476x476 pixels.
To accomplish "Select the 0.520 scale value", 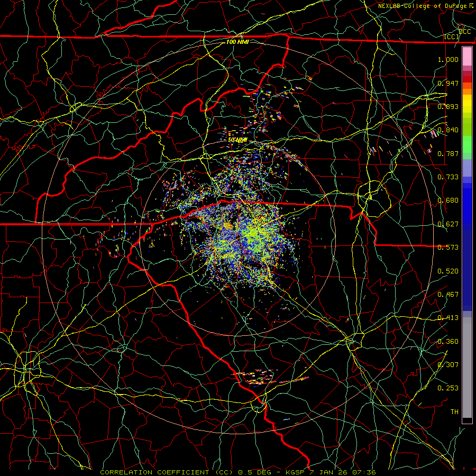I will pos(448,271).
